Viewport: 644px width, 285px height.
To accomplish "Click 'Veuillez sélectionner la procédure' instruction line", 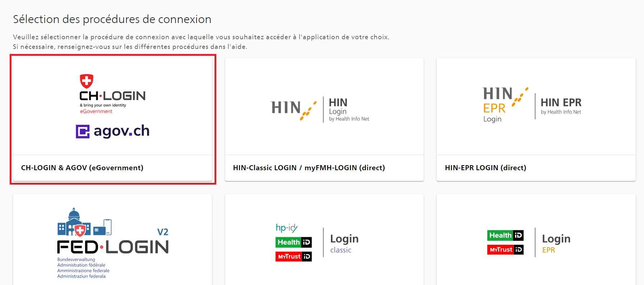I will pos(201,37).
